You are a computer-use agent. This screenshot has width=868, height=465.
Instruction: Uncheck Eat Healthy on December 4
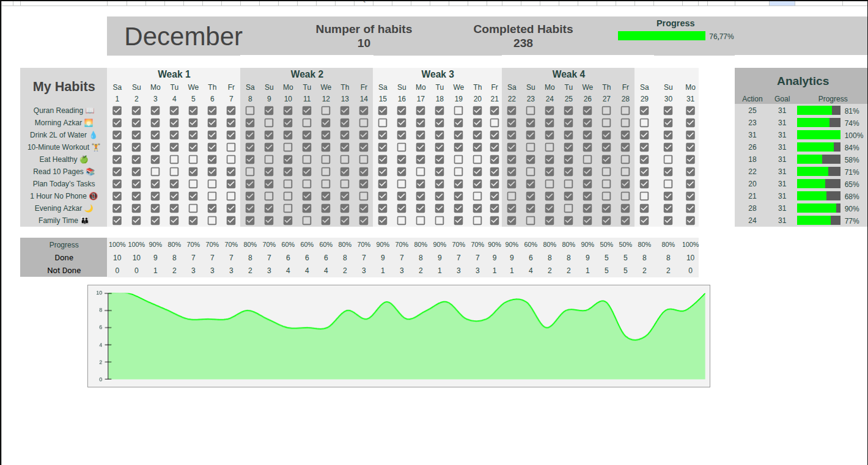point(174,159)
